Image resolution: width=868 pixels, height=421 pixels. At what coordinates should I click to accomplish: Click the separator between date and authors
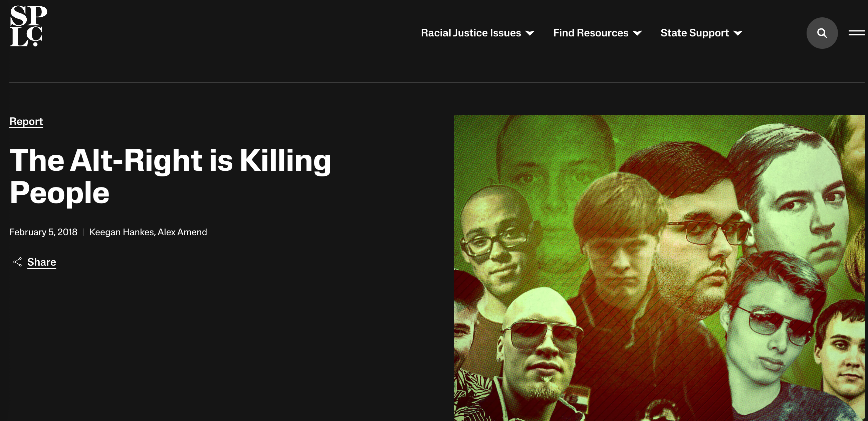tap(83, 232)
